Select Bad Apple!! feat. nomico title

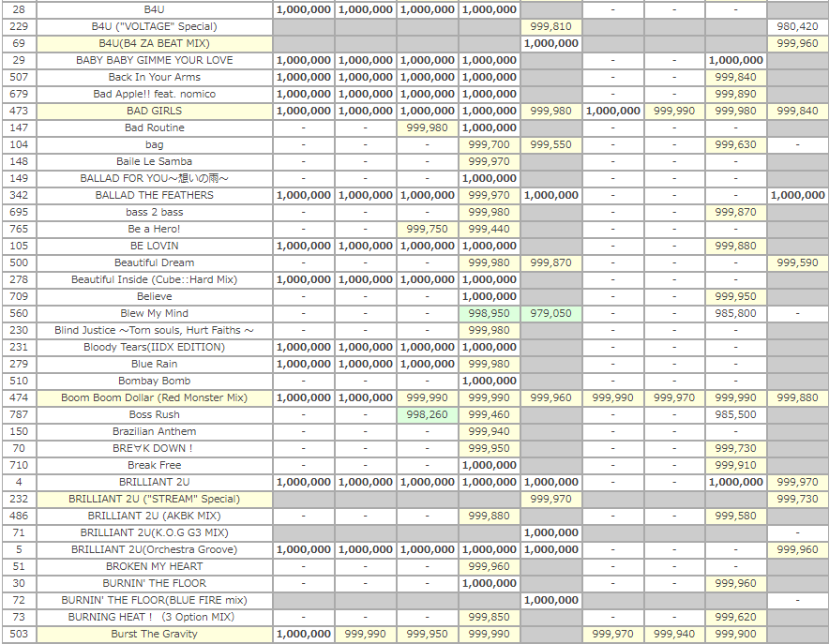[154, 94]
